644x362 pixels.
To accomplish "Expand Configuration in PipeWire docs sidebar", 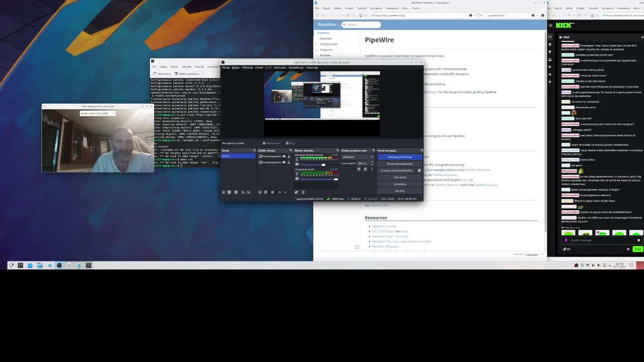I will pyautogui.click(x=317, y=44).
